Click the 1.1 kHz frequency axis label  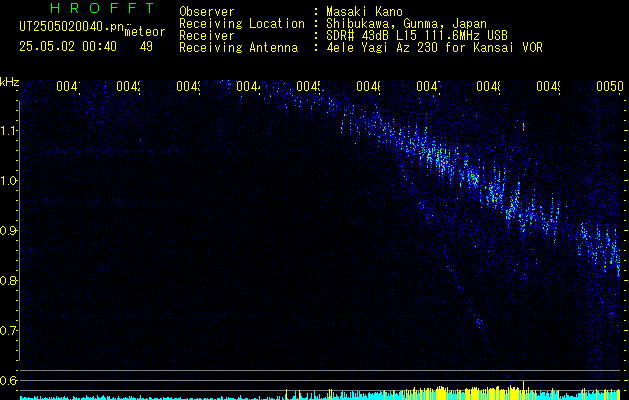point(7,131)
